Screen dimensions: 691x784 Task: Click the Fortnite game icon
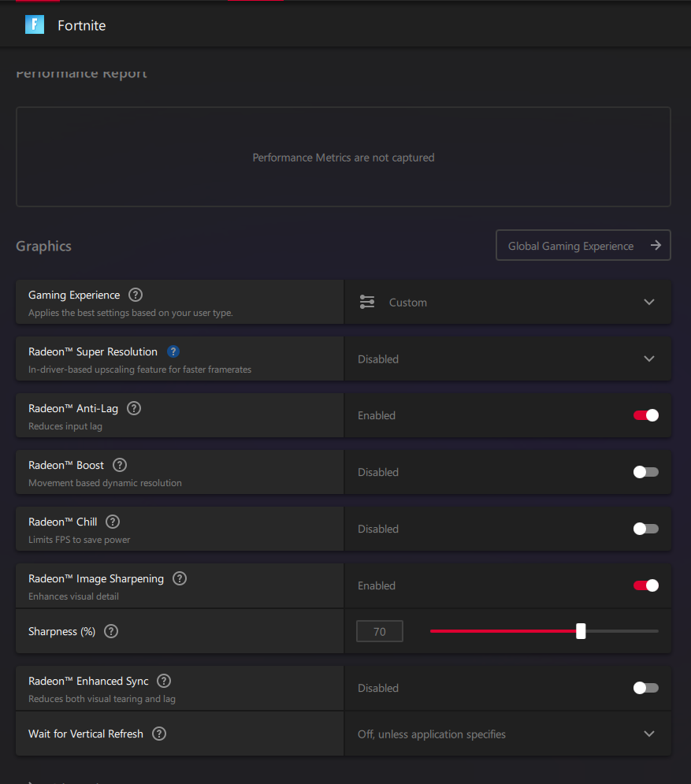pos(35,25)
